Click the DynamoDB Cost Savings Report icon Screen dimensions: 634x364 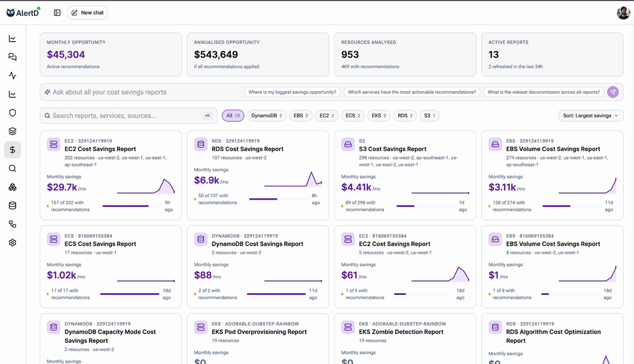[x=201, y=239]
